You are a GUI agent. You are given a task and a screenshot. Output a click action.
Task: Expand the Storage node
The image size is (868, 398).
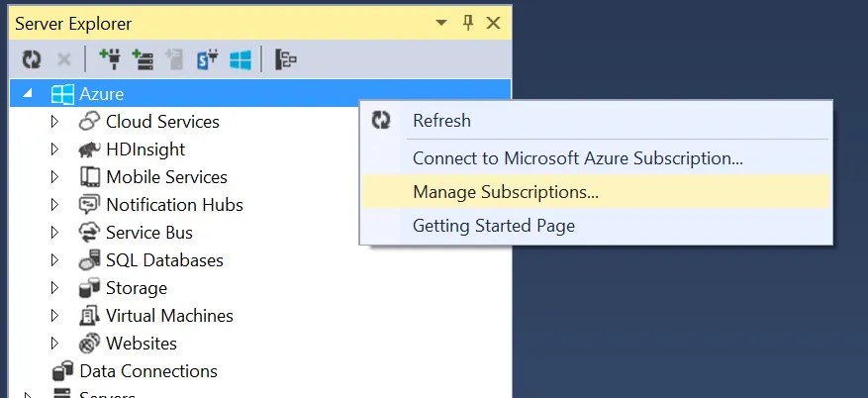[54, 287]
